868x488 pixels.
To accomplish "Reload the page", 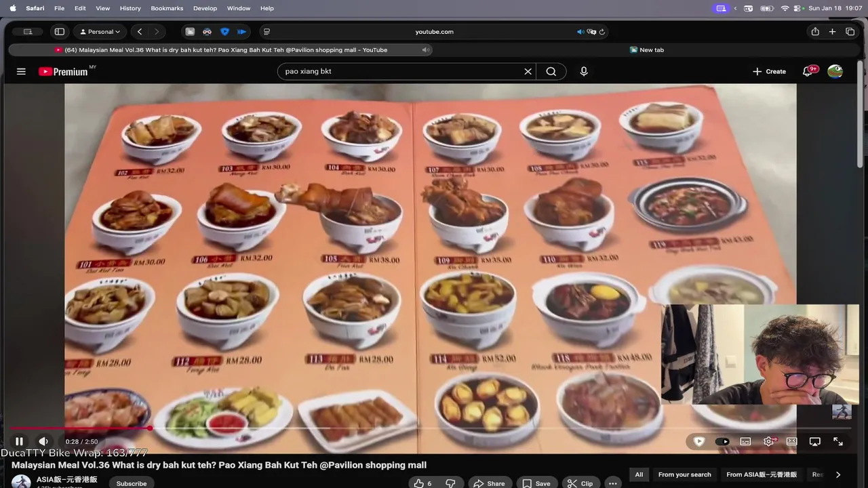I will coord(602,32).
